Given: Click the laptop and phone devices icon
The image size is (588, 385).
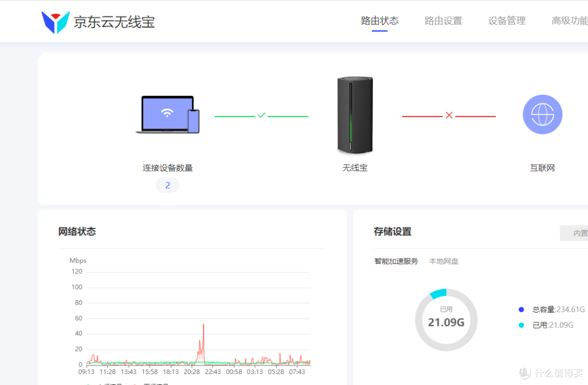Looking at the screenshot, I should (168, 115).
